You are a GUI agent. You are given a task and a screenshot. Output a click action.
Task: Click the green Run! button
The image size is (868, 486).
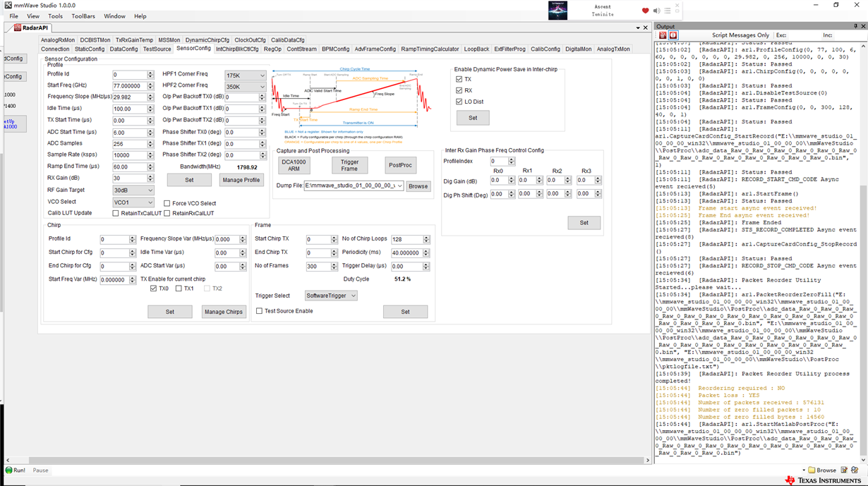(16, 470)
